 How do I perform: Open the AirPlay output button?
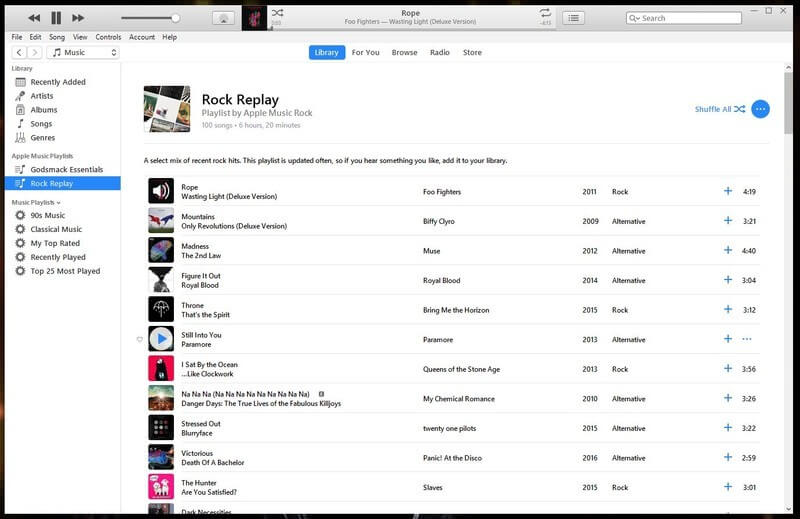coord(223,18)
